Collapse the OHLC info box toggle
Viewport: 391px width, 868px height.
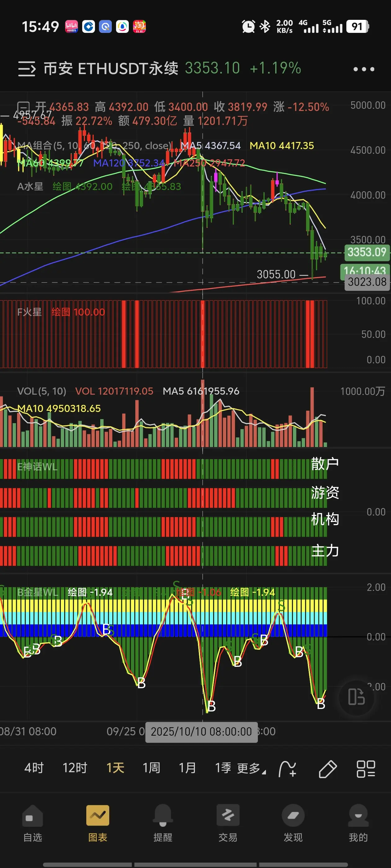click(x=23, y=107)
